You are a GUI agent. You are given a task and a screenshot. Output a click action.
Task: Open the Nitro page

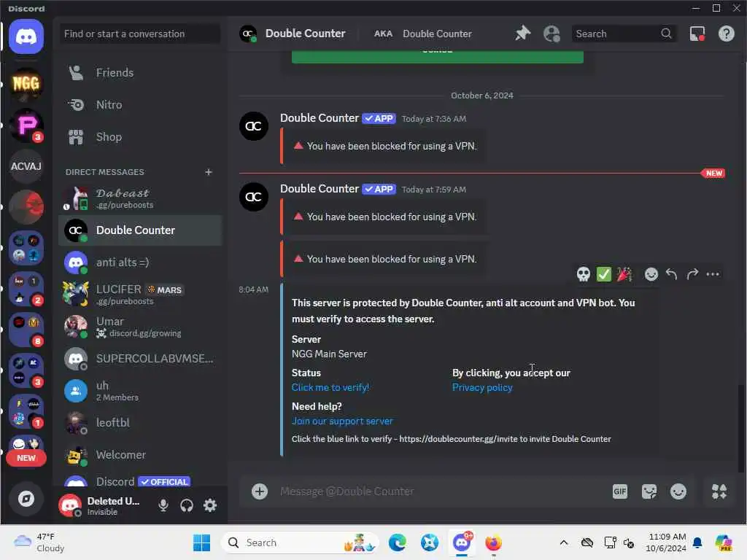click(x=140, y=105)
